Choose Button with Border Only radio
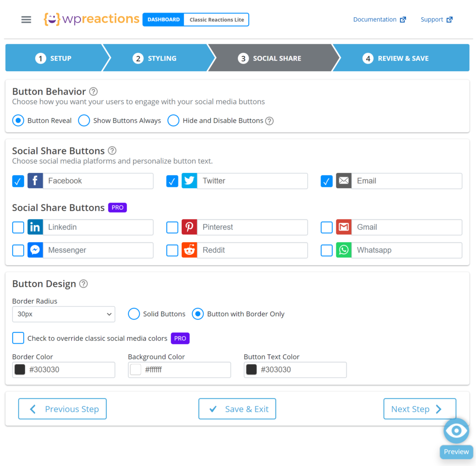The image size is (476, 466). (x=198, y=314)
